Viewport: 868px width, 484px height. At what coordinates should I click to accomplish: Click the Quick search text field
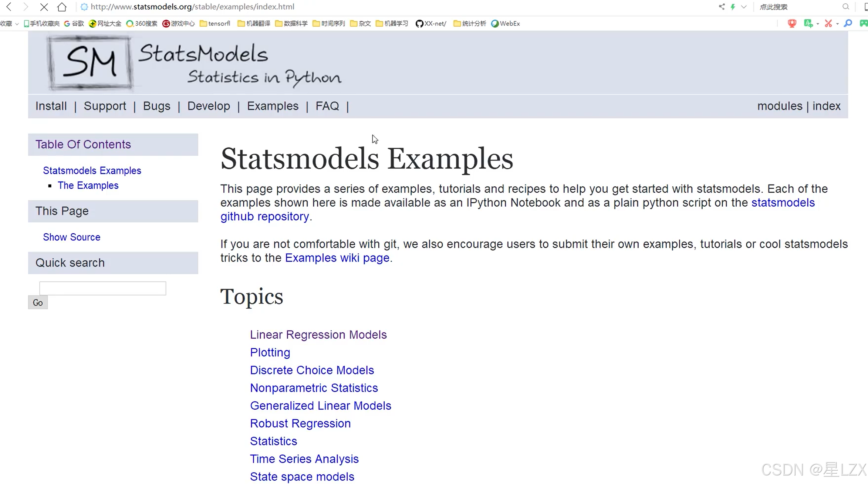(102, 288)
